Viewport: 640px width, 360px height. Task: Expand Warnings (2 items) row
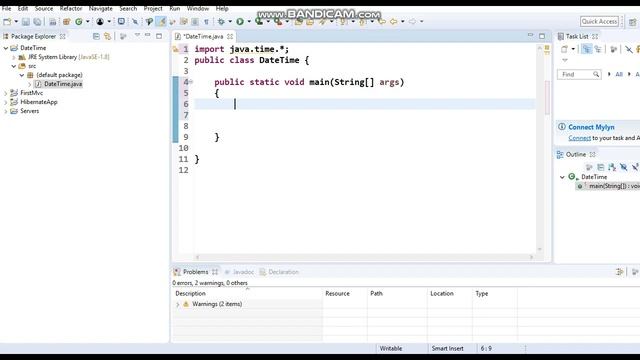tap(178, 304)
